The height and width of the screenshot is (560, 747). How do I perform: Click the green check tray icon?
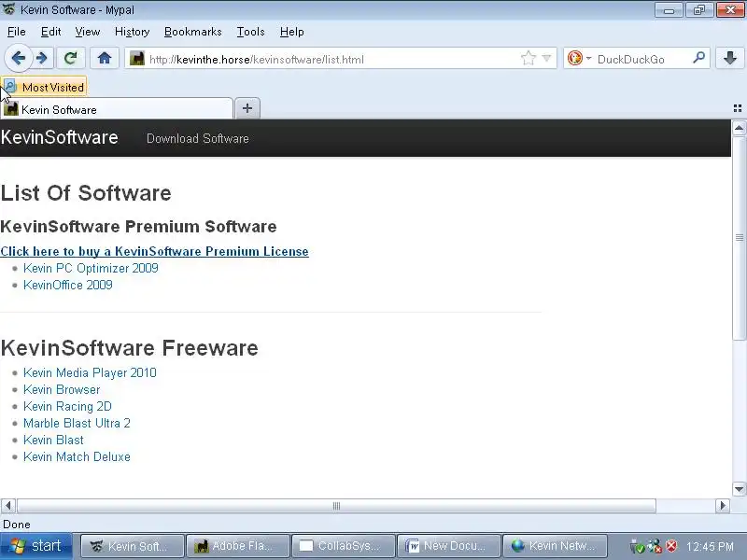638,546
